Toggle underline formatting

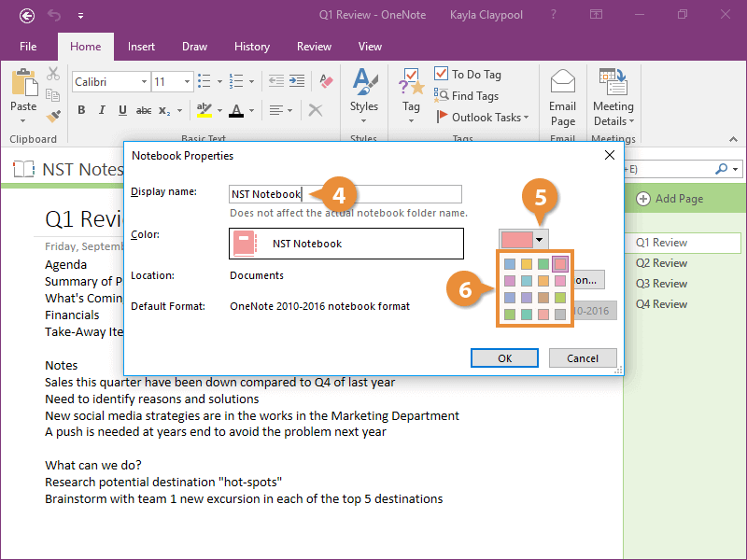pyautogui.click(x=122, y=109)
